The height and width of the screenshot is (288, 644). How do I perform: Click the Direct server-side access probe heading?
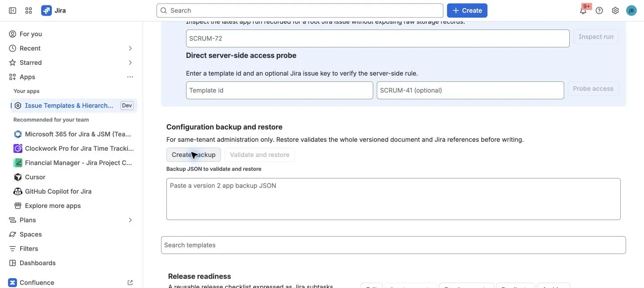click(241, 55)
